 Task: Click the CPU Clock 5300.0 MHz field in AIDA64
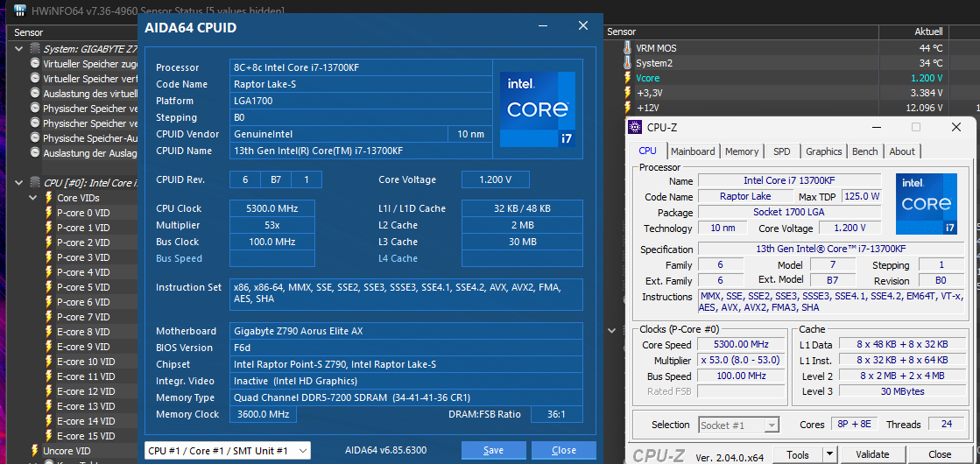click(272, 208)
